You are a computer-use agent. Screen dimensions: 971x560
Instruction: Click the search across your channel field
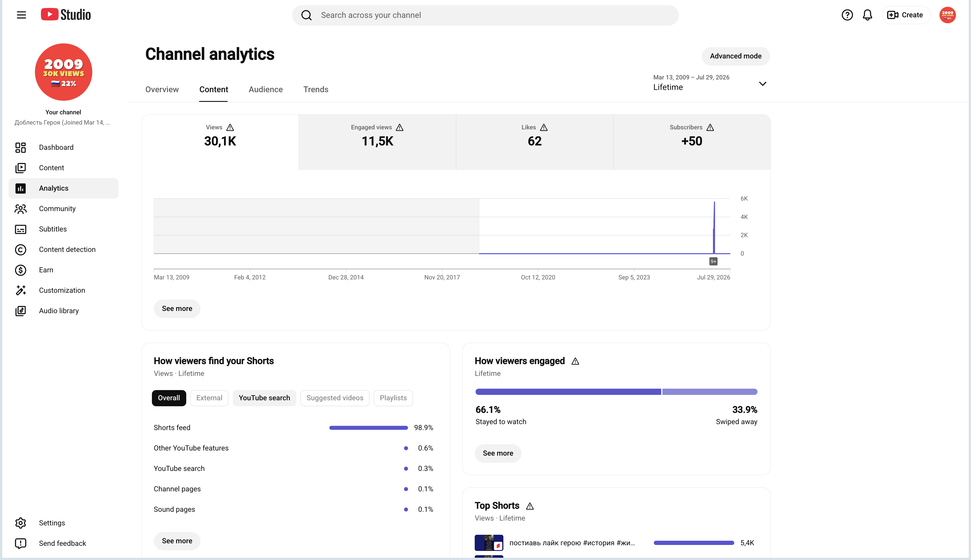485,15
